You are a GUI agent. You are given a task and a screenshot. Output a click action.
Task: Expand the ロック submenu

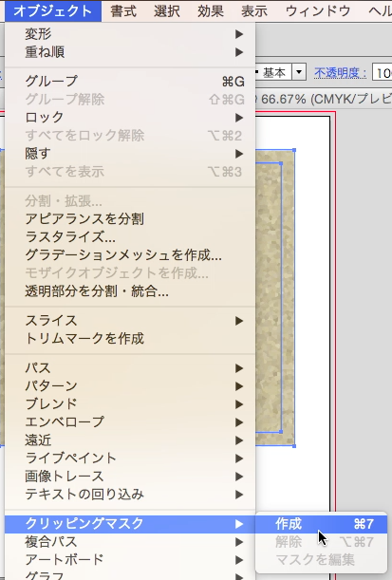[130, 118]
